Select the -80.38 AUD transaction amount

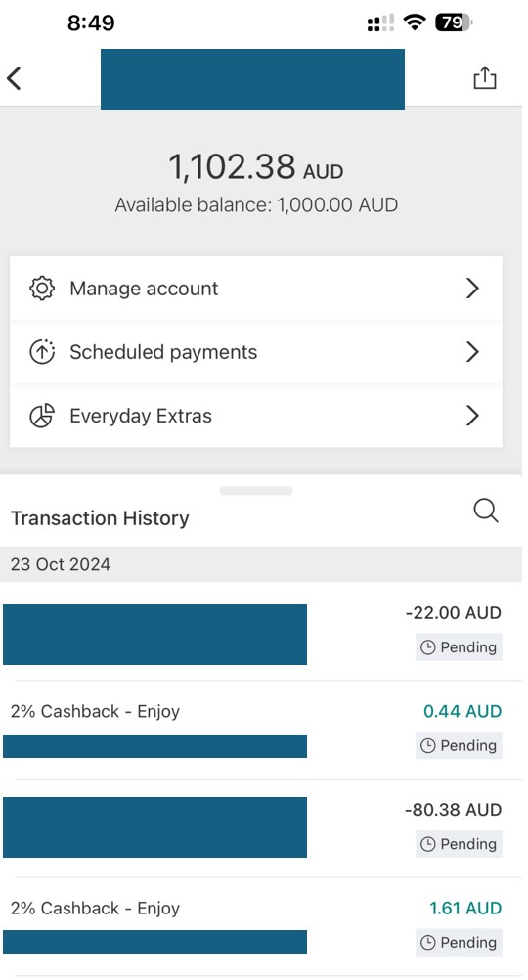[x=453, y=810]
